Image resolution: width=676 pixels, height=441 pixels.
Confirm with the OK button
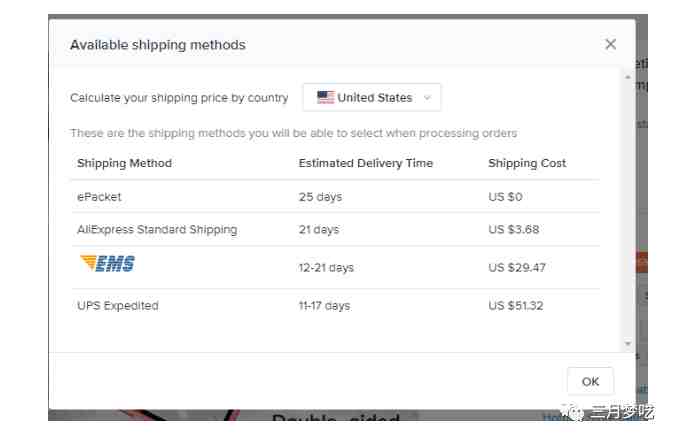point(590,381)
